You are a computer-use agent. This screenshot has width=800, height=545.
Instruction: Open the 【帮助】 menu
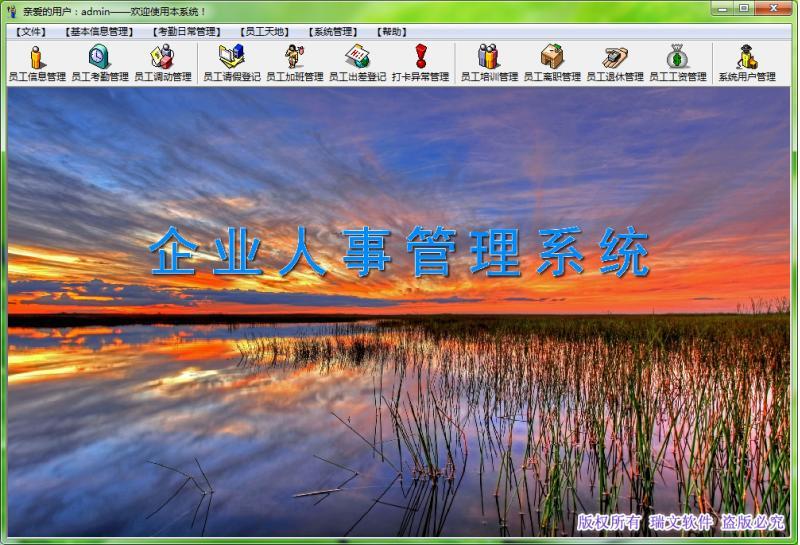tap(392, 32)
